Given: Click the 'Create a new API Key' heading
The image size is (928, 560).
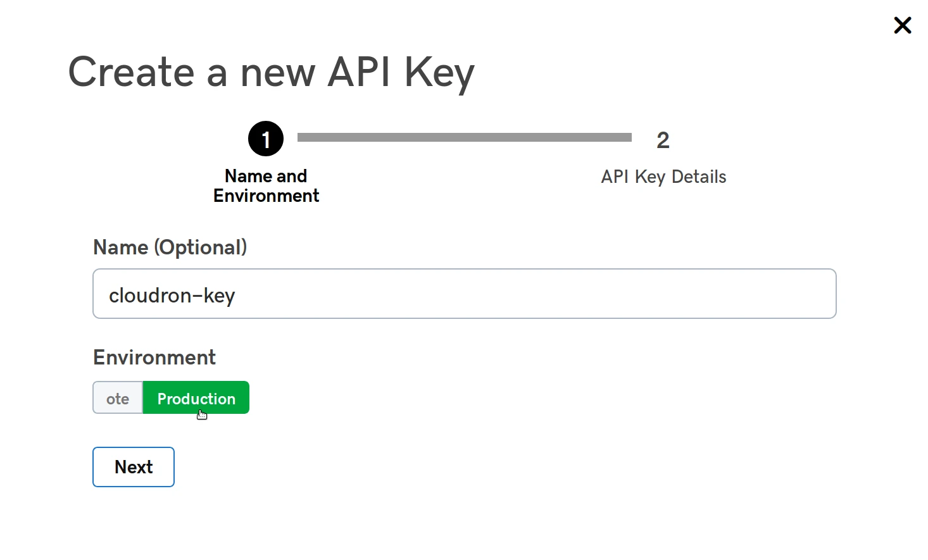Looking at the screenshot, I should pyautogui.click(x=271, y=72).
